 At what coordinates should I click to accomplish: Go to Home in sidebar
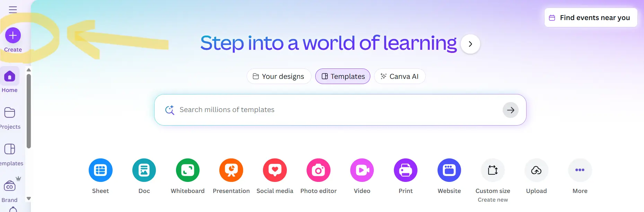(10, 76)
